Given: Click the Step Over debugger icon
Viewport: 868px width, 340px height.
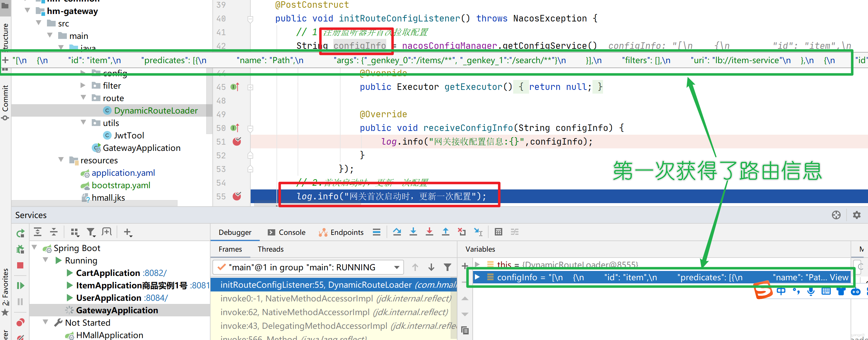Looking at the screenshot, I should (397, 232).
